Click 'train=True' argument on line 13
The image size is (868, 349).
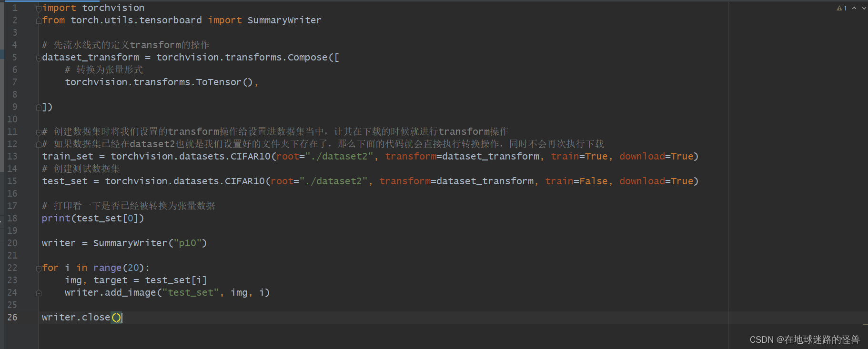coord(579,156)
